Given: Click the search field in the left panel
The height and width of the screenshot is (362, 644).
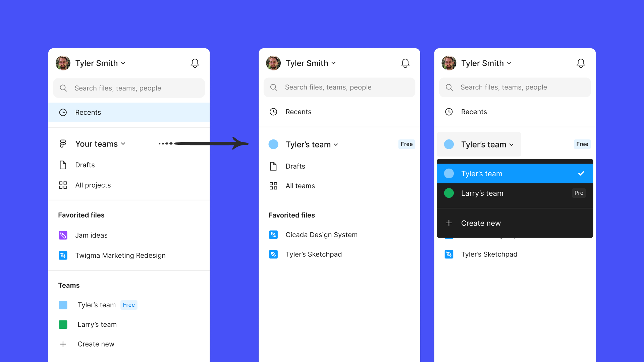Looking at the screenshot, I should (129, 88).
